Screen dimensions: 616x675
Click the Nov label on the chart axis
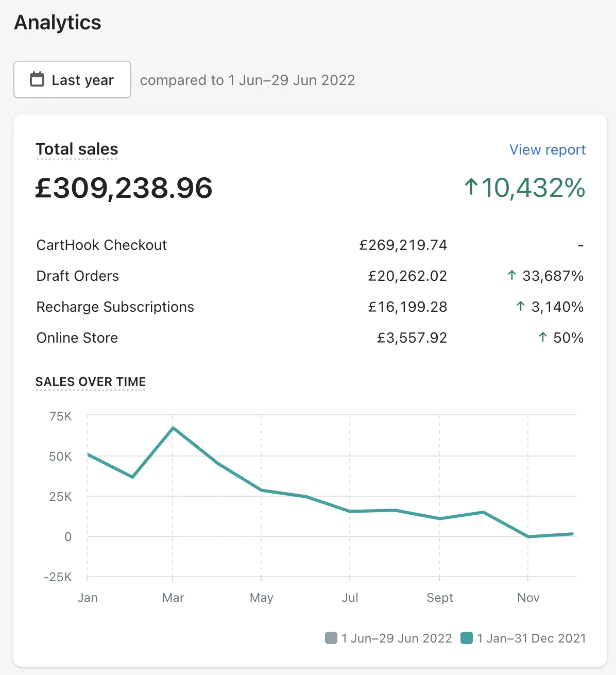[x=528, y=598]
